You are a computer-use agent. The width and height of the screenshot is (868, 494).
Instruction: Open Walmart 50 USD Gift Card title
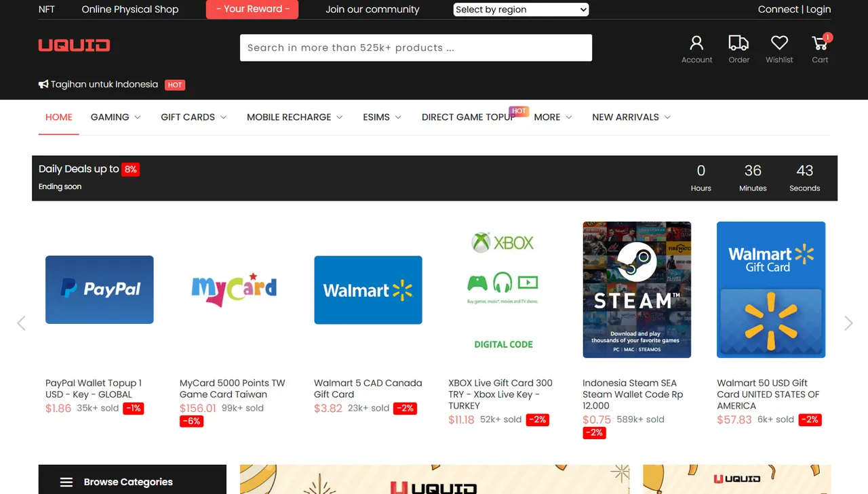[x=768, y=394]
